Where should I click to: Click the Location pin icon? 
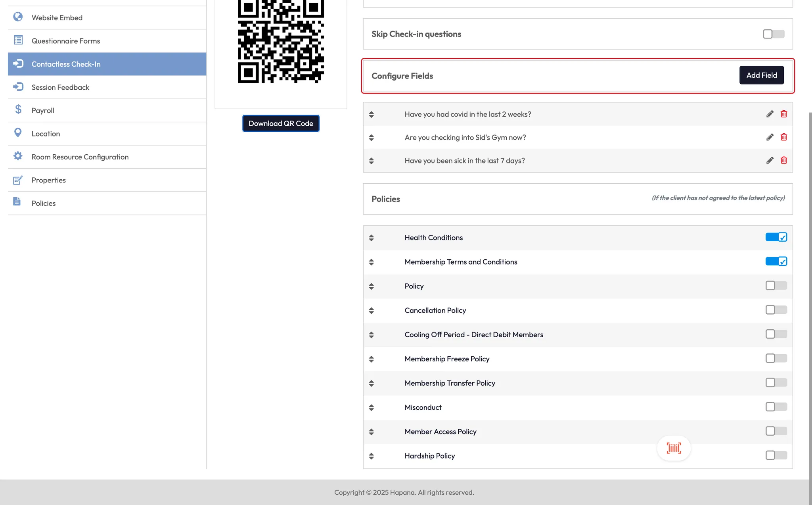(18, 133)
